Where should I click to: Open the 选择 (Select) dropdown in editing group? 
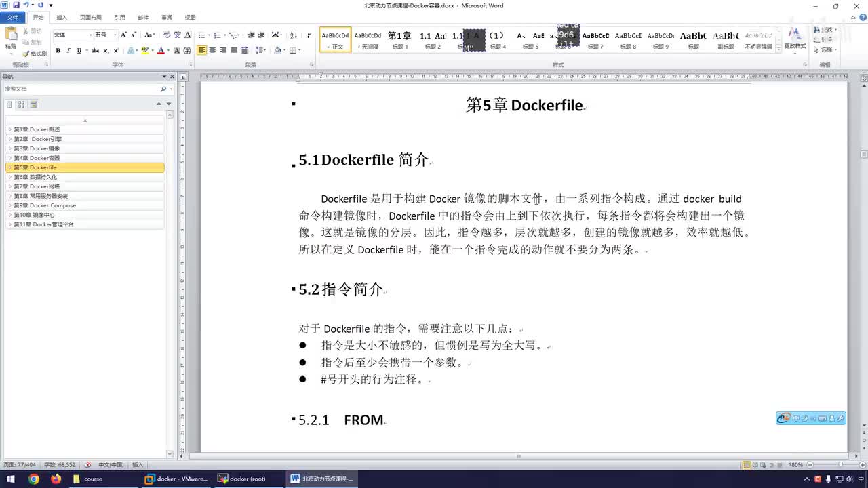(827, 49)
